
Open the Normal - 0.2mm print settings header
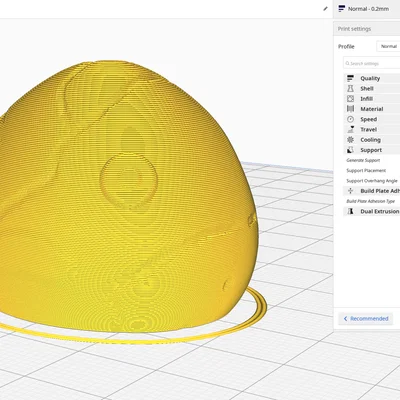click(367, 9)
